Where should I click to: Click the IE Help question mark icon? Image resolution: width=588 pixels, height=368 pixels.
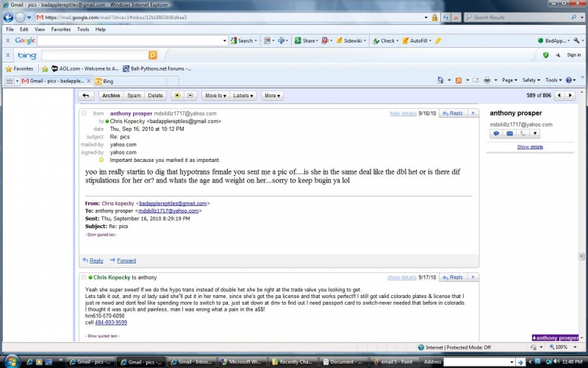coord(569,80)
